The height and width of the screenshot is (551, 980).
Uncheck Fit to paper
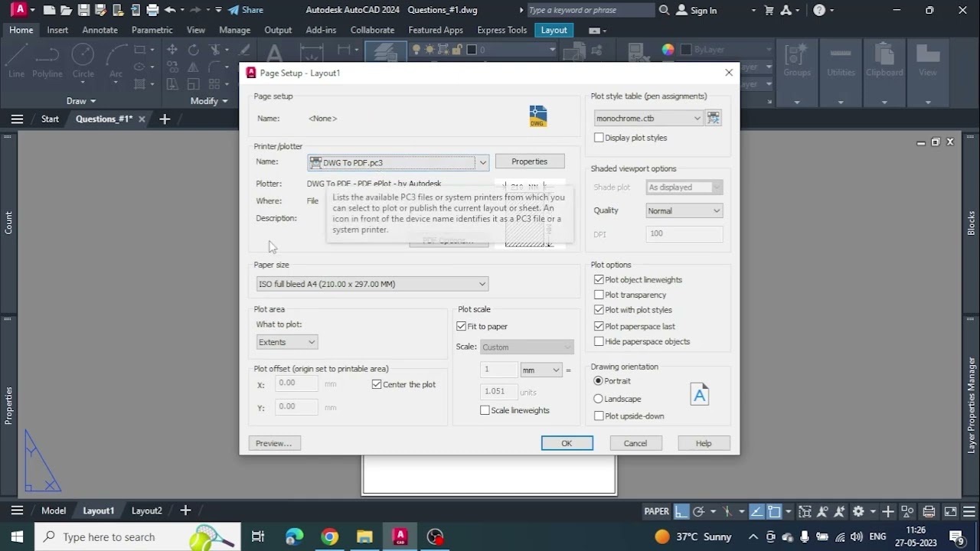pyautogui.click(x=462, y=326)
